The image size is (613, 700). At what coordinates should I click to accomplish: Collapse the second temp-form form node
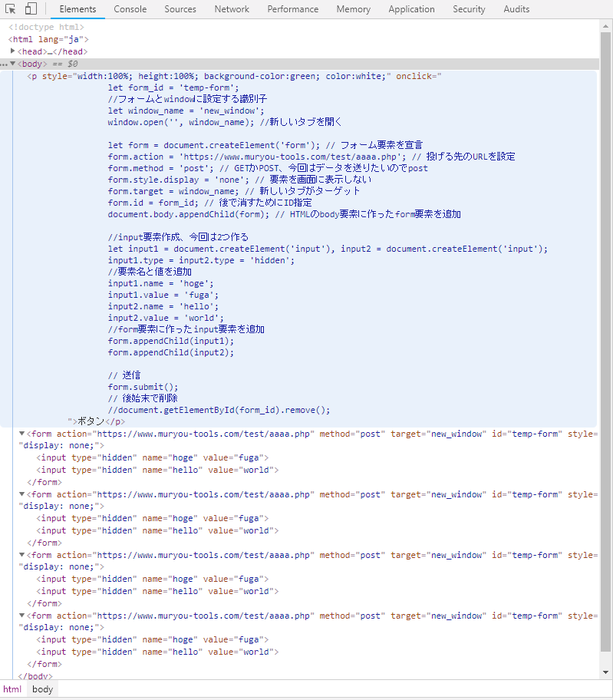(21, 494)
